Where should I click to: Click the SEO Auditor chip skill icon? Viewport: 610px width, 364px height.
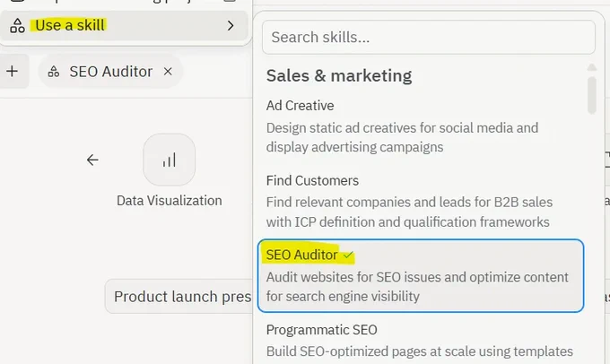pyautogui.click(x=54, y=72)
